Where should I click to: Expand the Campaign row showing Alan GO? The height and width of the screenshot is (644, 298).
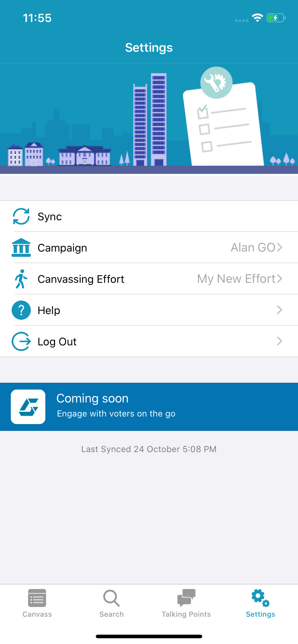point(279,248)
